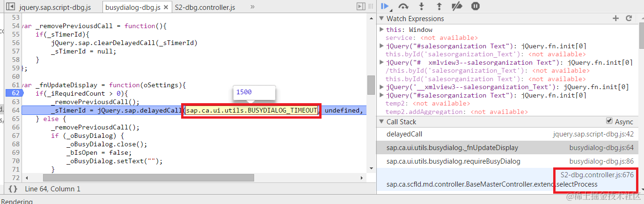Screen dimensions: 644x204
Task: Set a breakpoint on line 55
Action: [x=15, y=34]
